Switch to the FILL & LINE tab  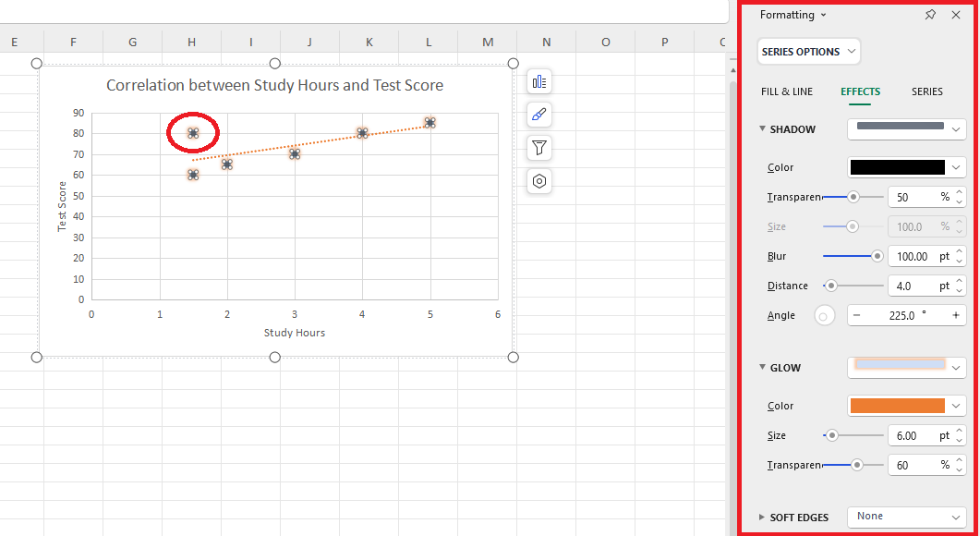point(784,91)
